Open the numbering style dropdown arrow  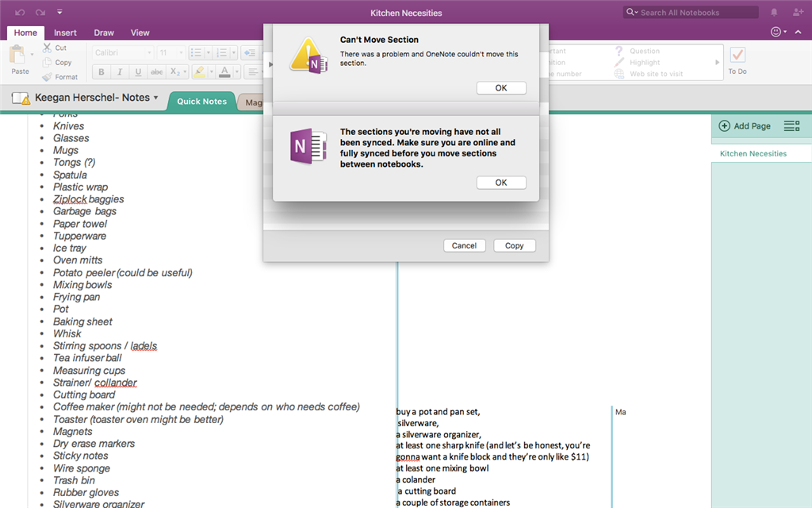coord(234,52)
